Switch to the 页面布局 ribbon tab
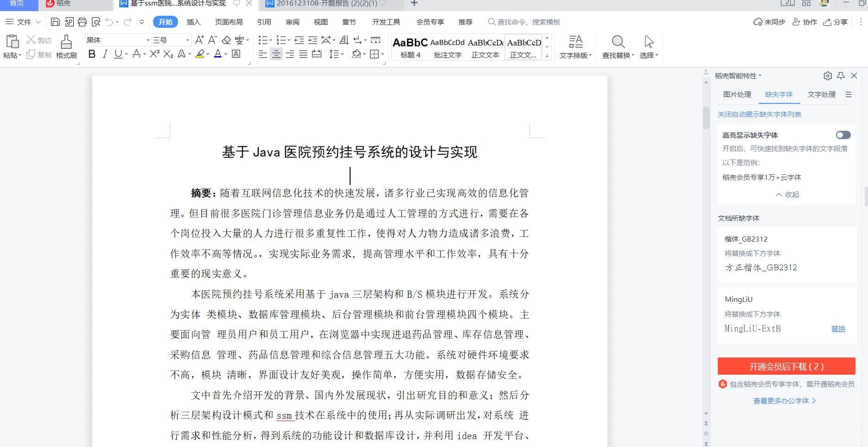The height and width of the screenshot is (447, 868). tap(229, 22)
